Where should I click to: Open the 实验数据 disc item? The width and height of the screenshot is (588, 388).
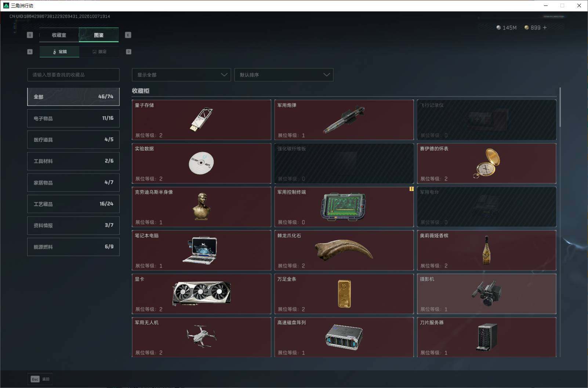[x=201, y=163]
